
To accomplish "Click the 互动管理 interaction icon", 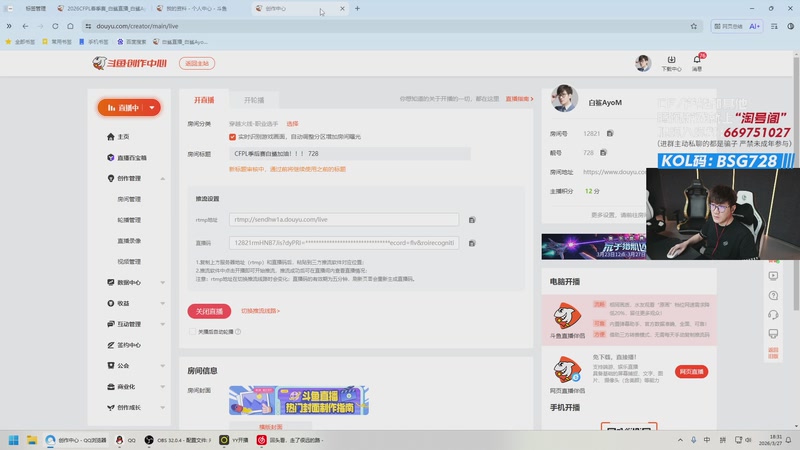I will tap(111, 324).
